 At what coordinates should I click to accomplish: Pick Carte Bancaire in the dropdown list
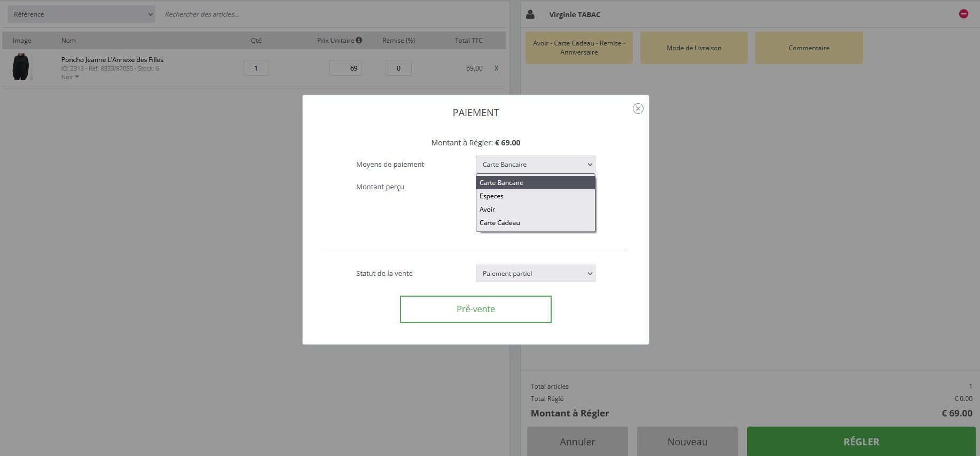535,183
